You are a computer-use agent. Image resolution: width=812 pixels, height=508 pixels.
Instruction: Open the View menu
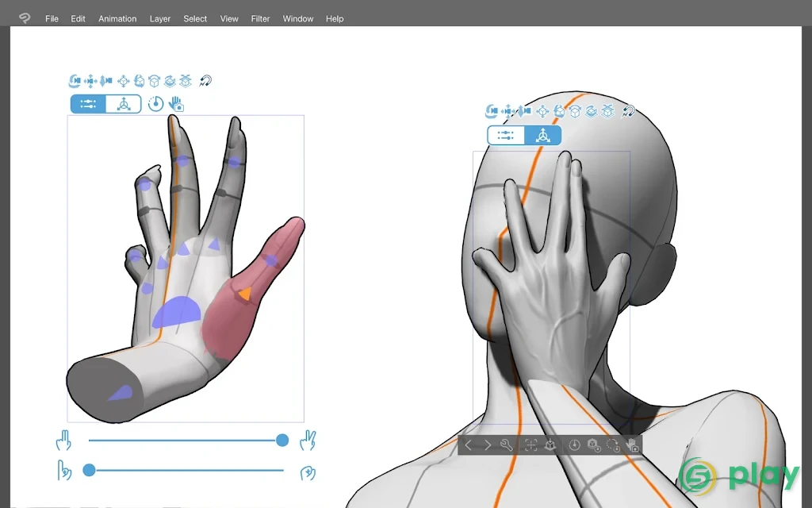point(229,19)
